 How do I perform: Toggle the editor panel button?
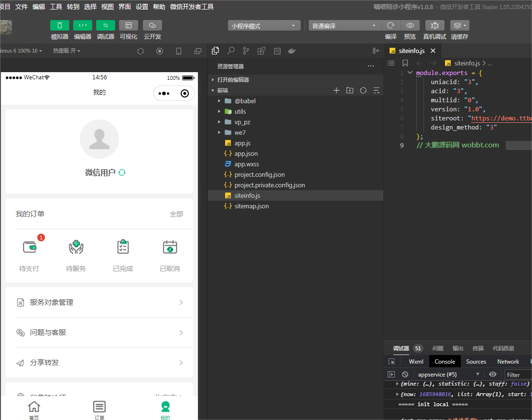pyautogui.click(x=83, y=25)
